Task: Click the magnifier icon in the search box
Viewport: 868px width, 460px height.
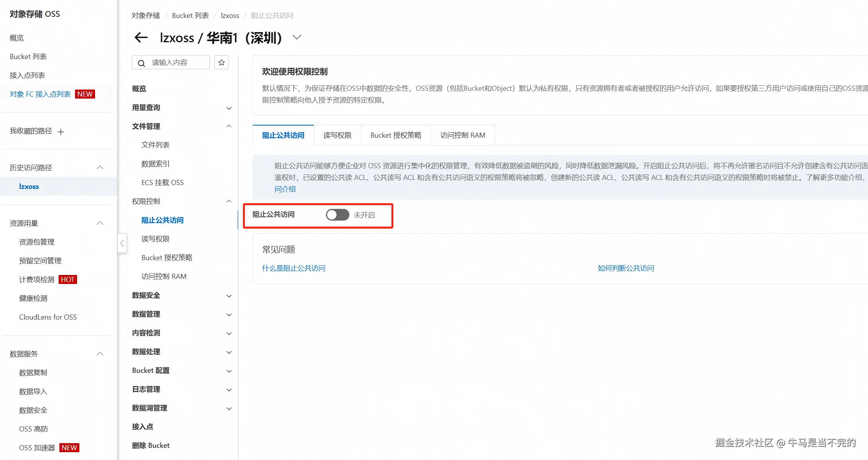Action: pos(141,63)
